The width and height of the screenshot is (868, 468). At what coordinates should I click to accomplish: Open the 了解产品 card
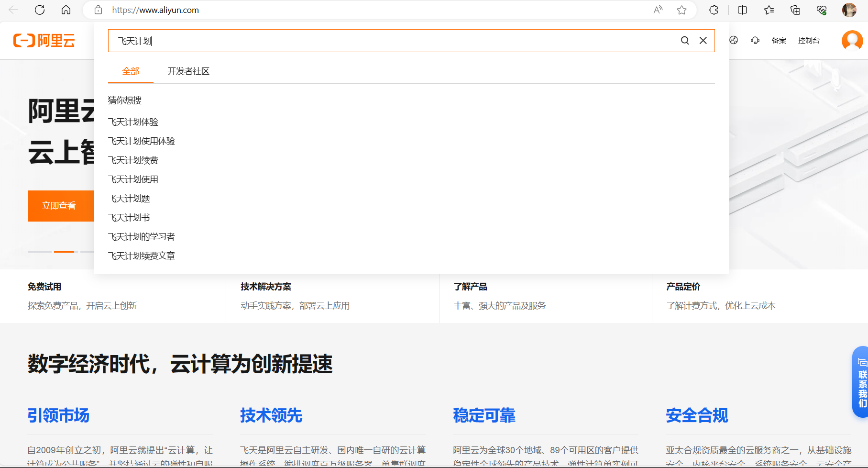[x=545, y=296]
